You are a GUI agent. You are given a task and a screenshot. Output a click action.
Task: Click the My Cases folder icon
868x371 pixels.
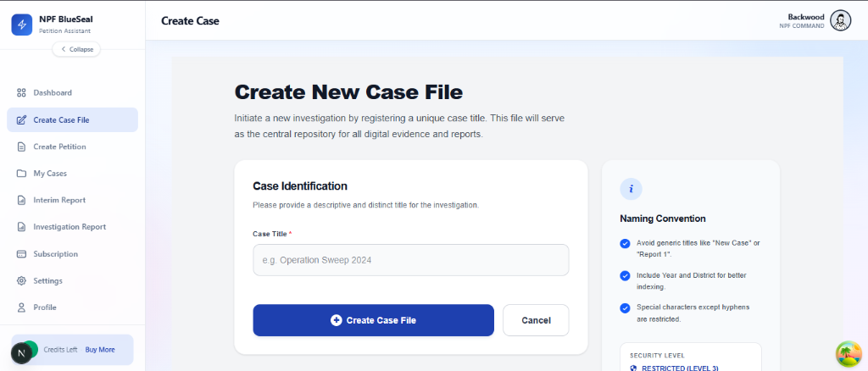coord(21,174)
